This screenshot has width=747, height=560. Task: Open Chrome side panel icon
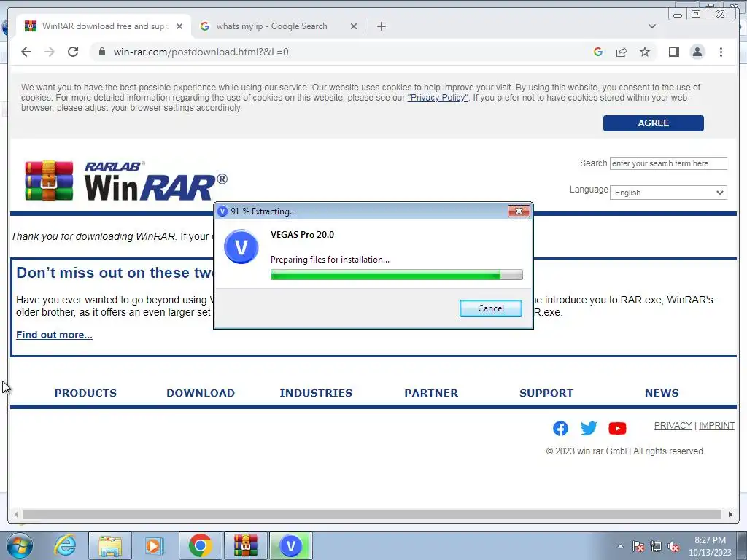[x=673, y=52]
